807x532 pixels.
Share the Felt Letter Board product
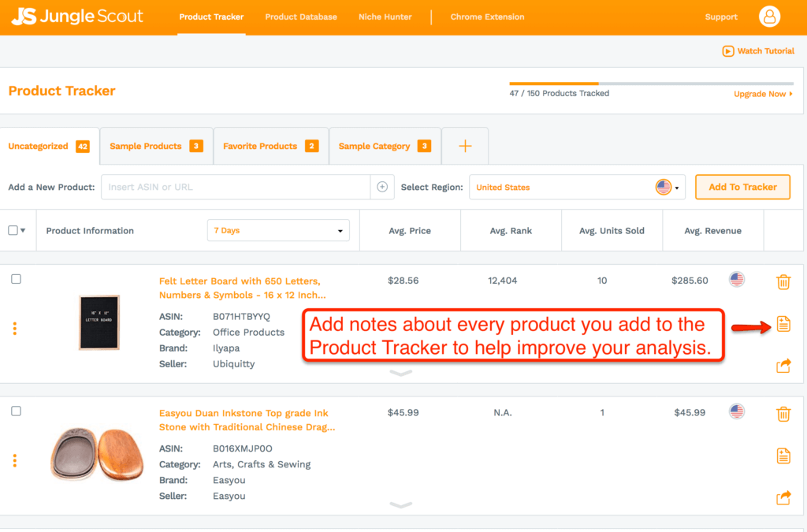pos(783,365)
